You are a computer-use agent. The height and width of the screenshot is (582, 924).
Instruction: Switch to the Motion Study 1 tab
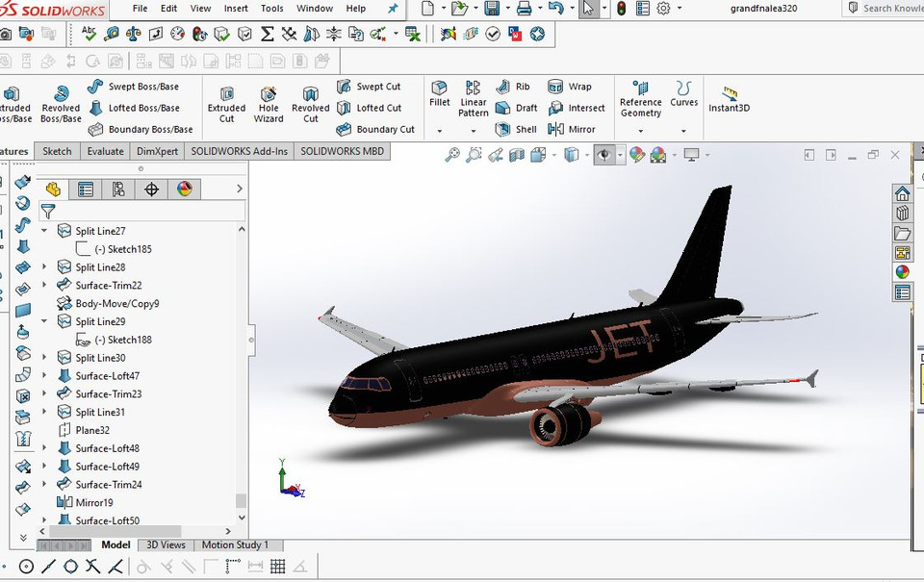click(x=237, y=544)
